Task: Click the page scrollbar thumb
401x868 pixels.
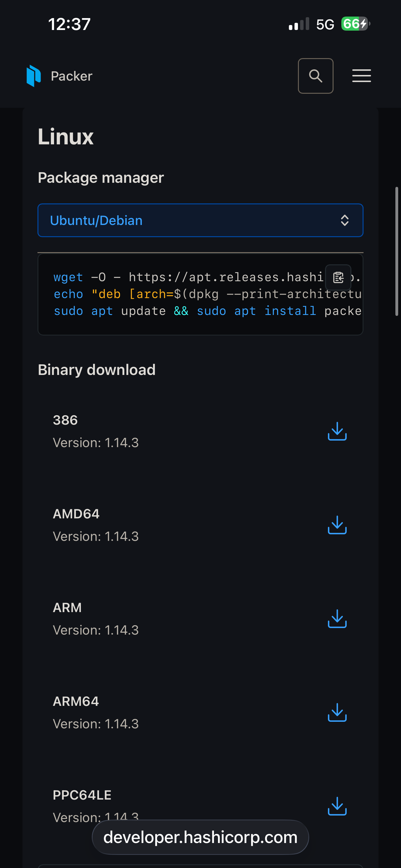Action: click(x=397, y=251)
